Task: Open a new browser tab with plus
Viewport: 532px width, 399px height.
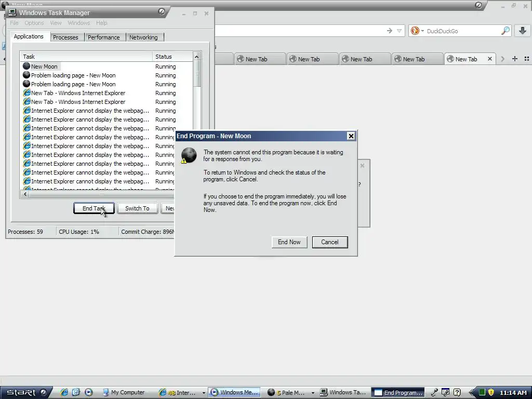Action: 515,59
